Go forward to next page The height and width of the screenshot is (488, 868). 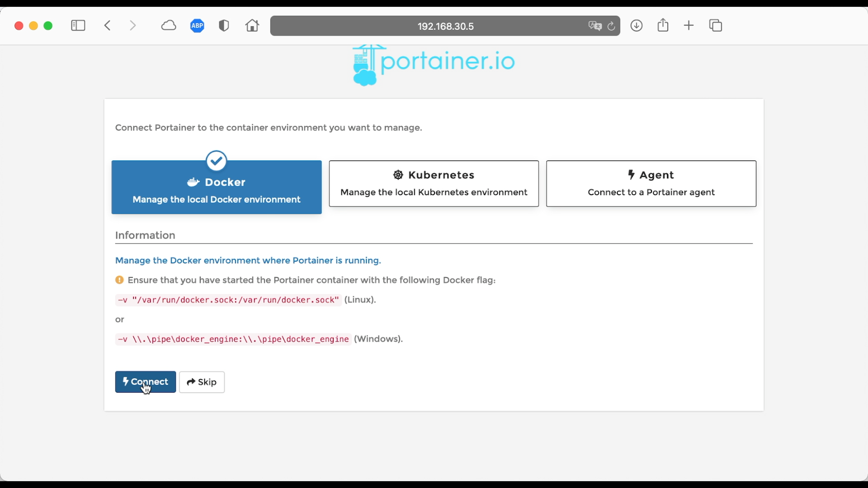(x=132, y=26)
